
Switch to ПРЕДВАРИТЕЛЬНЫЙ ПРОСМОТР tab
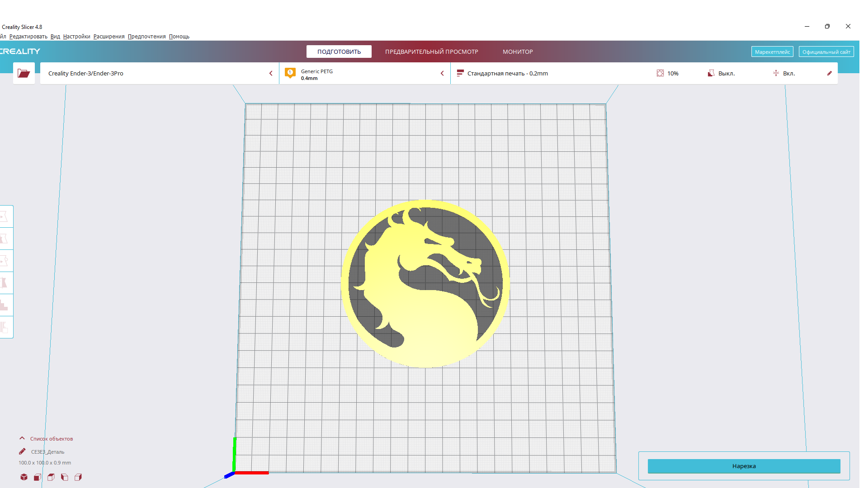click(432, 52)
